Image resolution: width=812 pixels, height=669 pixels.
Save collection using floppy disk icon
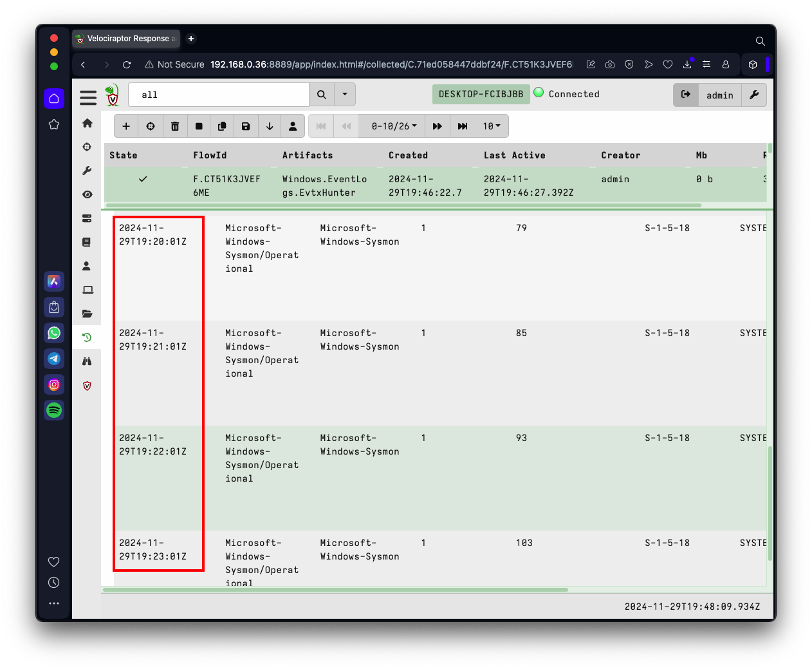pyautogui.click(x=246, y=126)
